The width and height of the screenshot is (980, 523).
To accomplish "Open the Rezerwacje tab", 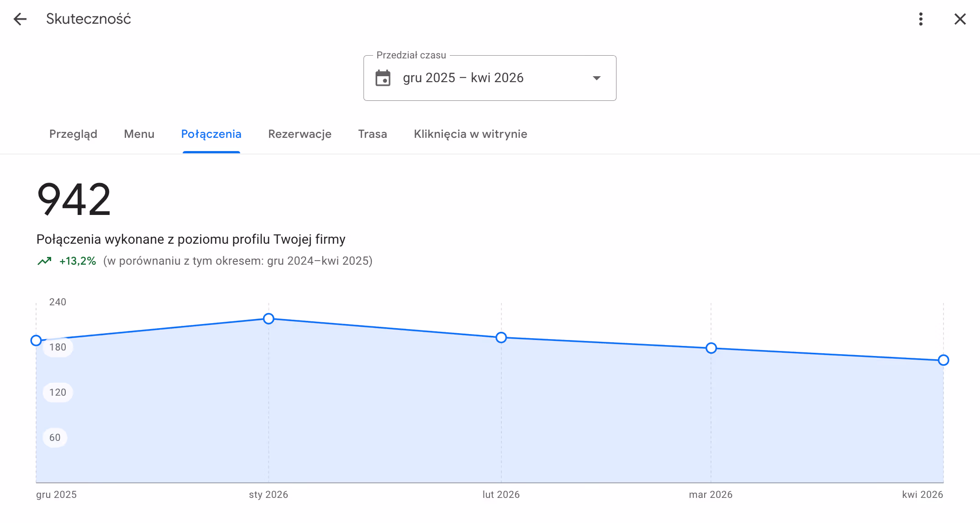I will 300,134.
